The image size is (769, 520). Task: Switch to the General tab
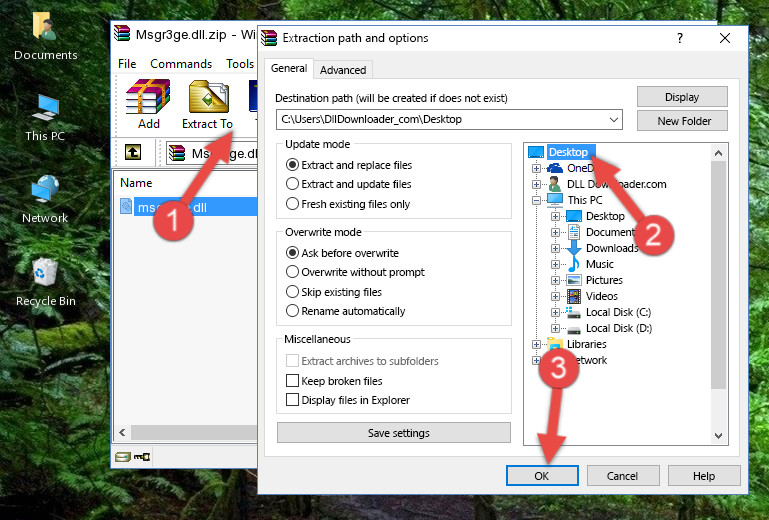coord(289,68)
